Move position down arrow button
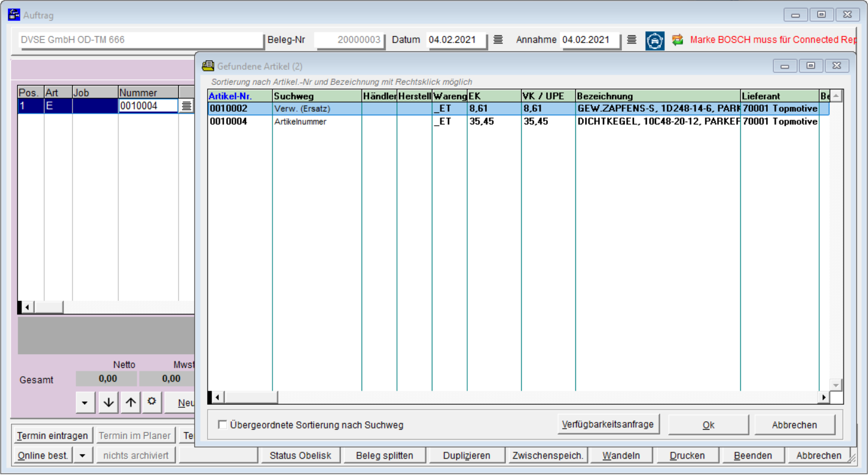 [109, 402]
